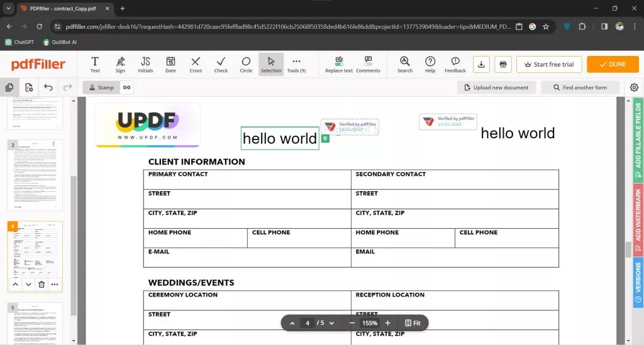Click the link icon beside Stamp
Screen dimensions: 644x345
[127, 87]
